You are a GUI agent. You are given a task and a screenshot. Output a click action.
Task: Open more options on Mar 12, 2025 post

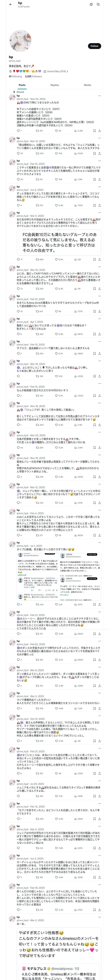tap(99, 484)
